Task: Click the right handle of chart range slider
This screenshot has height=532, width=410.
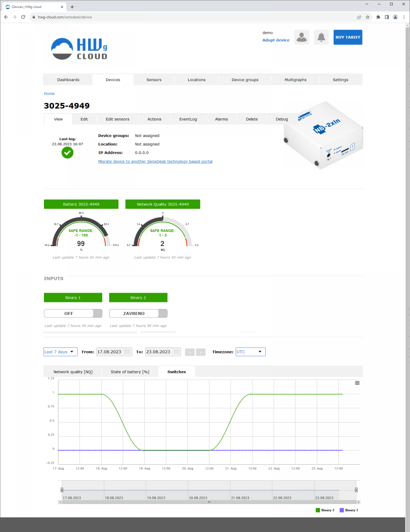Action: point(356,490)
